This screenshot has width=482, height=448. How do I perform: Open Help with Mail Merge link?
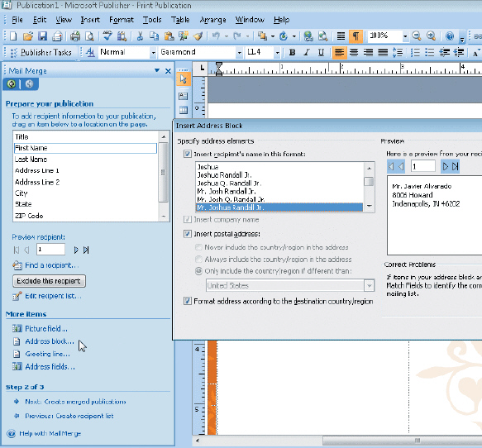pos(50,434)
